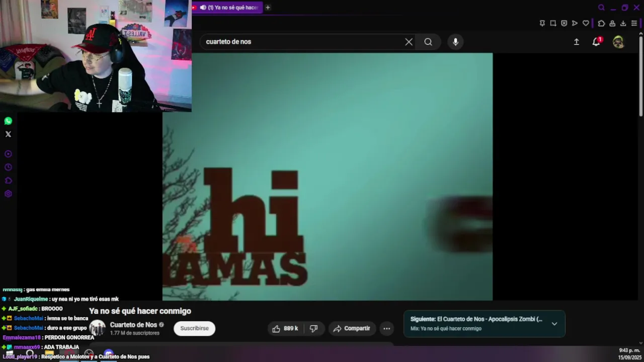Click the Suscribirse button
Image resolution: width=644 pixels, height=362 pixels.
coord(194,328)
